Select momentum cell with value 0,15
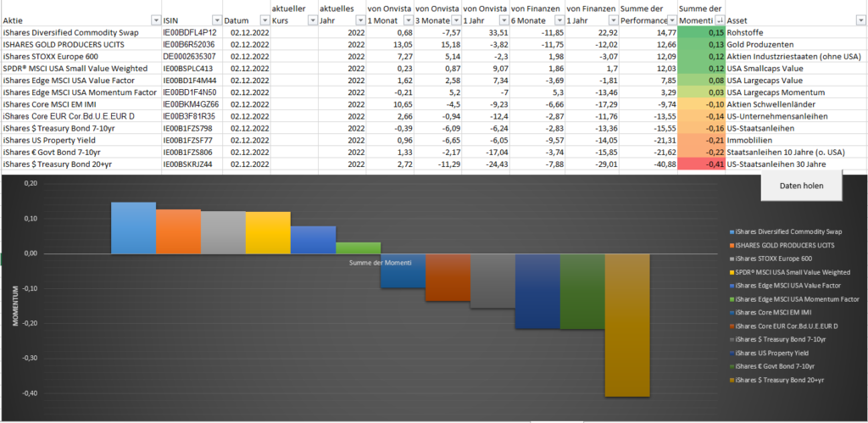The image size is (868, 423). [x=701, y=33]
